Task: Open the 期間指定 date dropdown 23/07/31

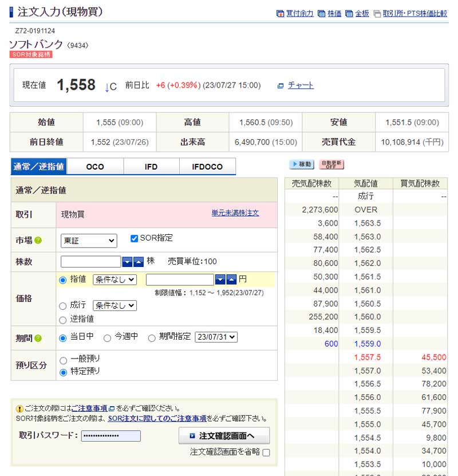Action: (216, 337)
